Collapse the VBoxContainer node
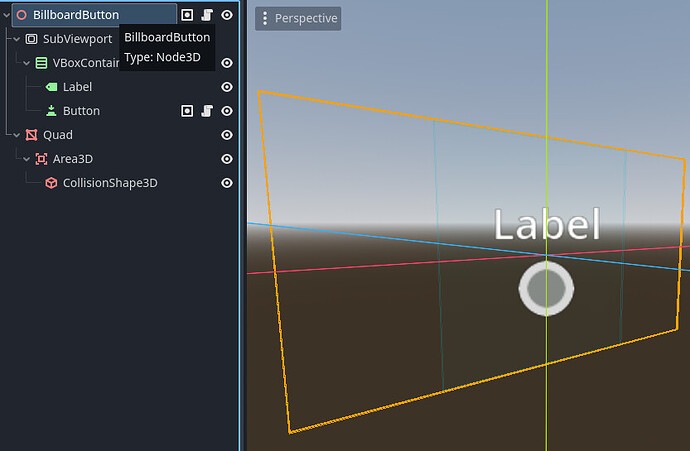 26,63
